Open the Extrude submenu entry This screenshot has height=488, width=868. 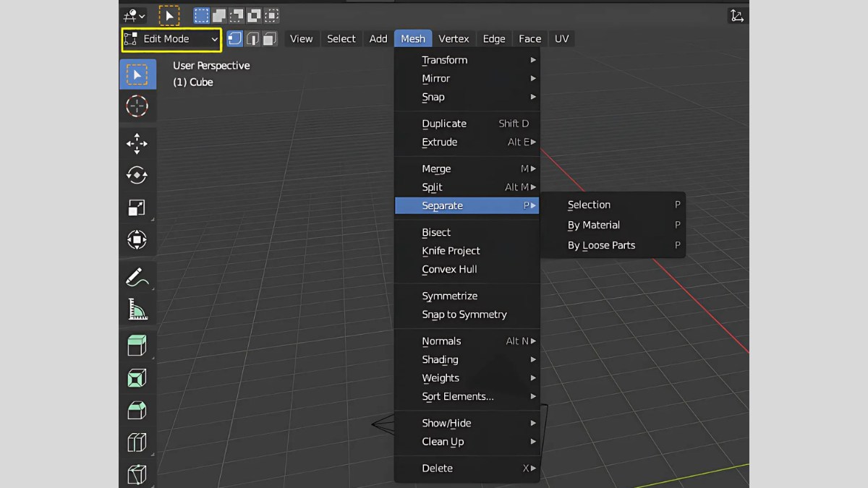(467, 142)
